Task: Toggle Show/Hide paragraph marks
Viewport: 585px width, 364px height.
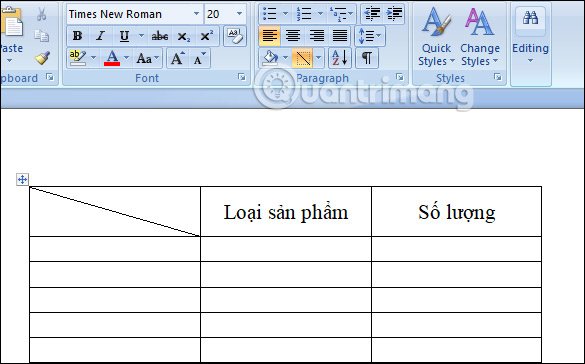Action: tap(367, 58)
